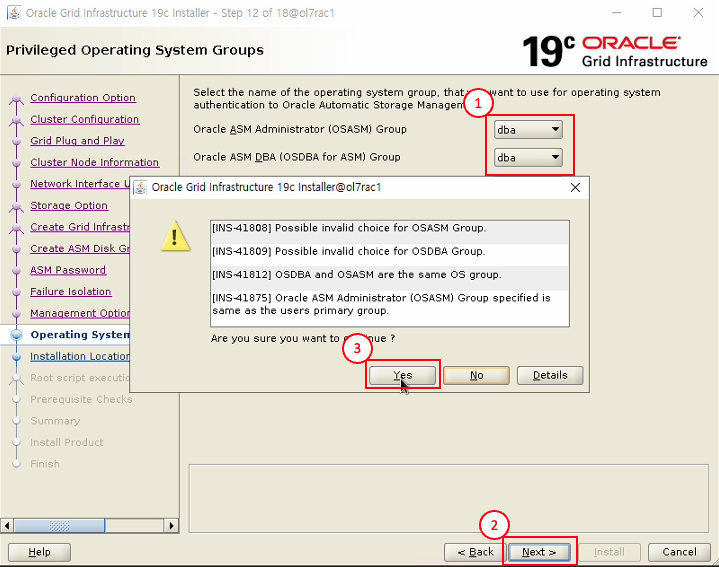
Task: Open Installation Location step
Action: [x=80, y=356]
